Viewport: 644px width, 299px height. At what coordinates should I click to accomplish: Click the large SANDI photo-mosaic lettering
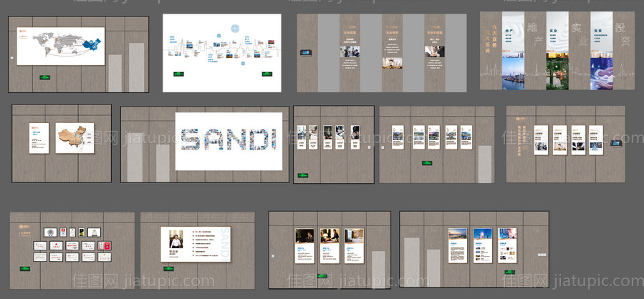click(228, 140)
